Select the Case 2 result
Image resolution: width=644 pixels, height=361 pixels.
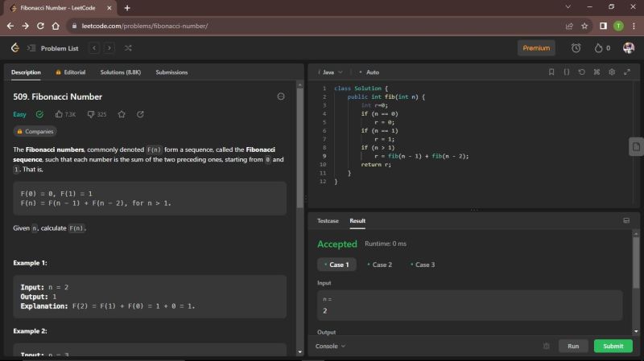coord(379,265)
